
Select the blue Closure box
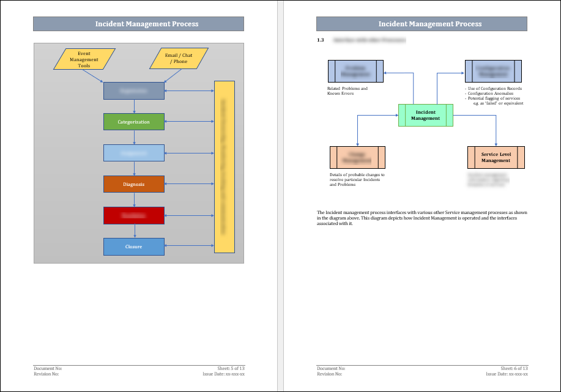click(x=134, y=247)
